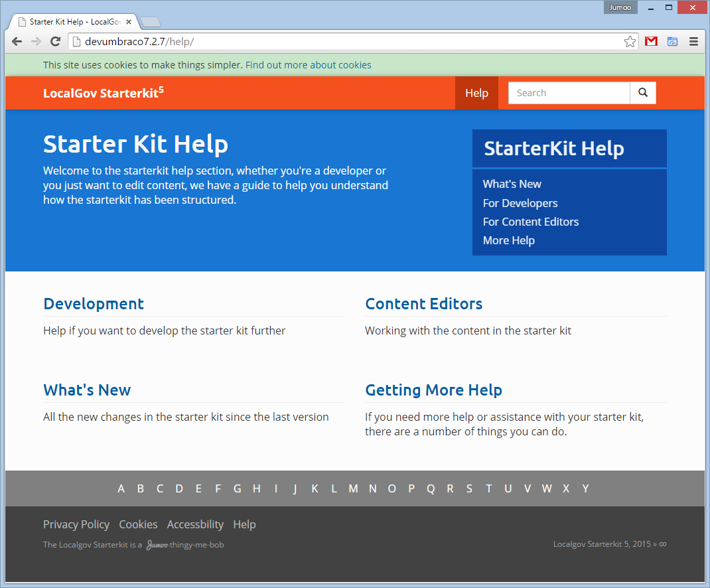The width and height of the screenshot is (710, 588).
Task: Jump to letter W in A-Z index
Action: click(547, 489)
